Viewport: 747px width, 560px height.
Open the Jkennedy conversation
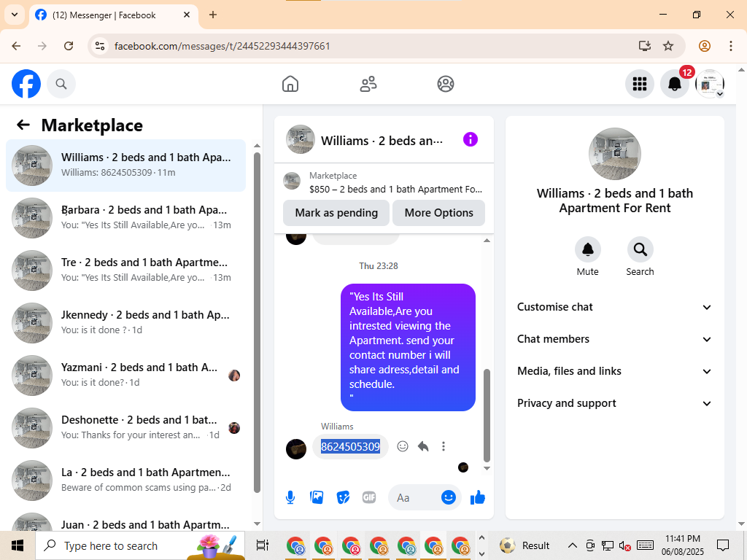tap(125, 322)
